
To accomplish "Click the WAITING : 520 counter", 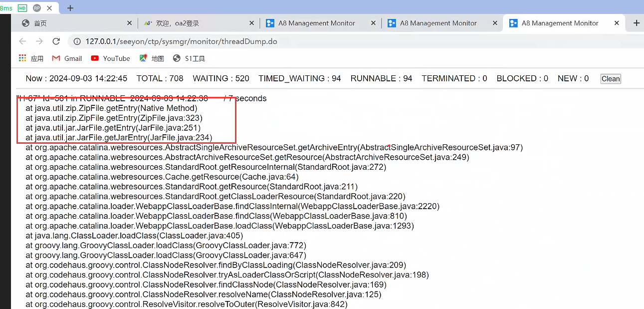I will 221,78.
